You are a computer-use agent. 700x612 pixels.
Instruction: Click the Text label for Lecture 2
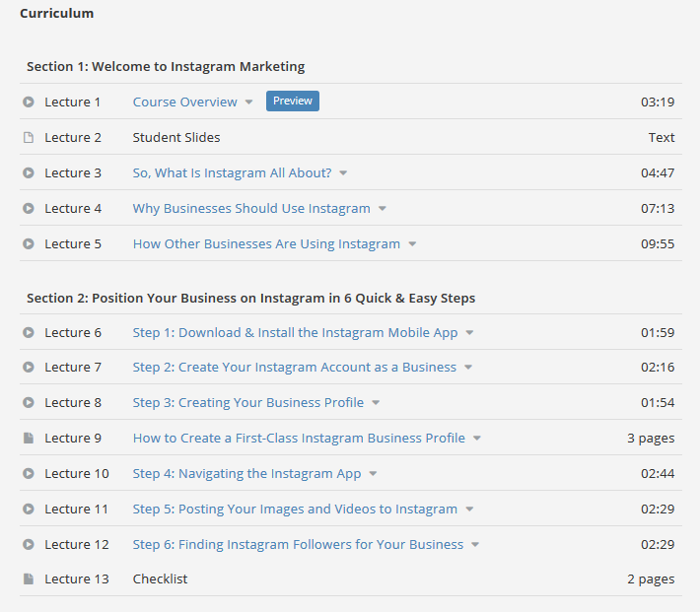[662, 138]
